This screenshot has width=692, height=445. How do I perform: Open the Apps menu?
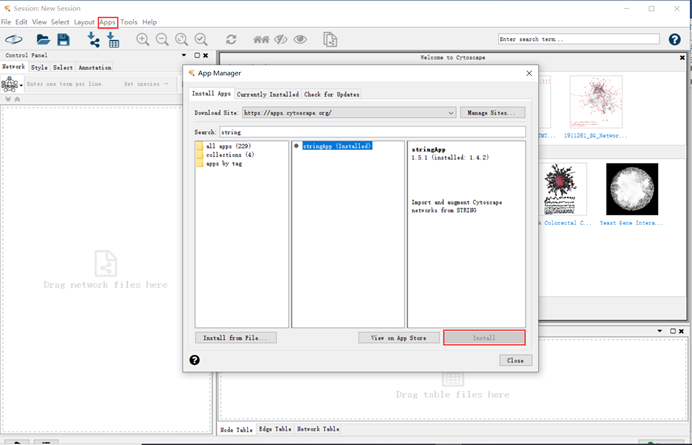(x=108, y=22)
